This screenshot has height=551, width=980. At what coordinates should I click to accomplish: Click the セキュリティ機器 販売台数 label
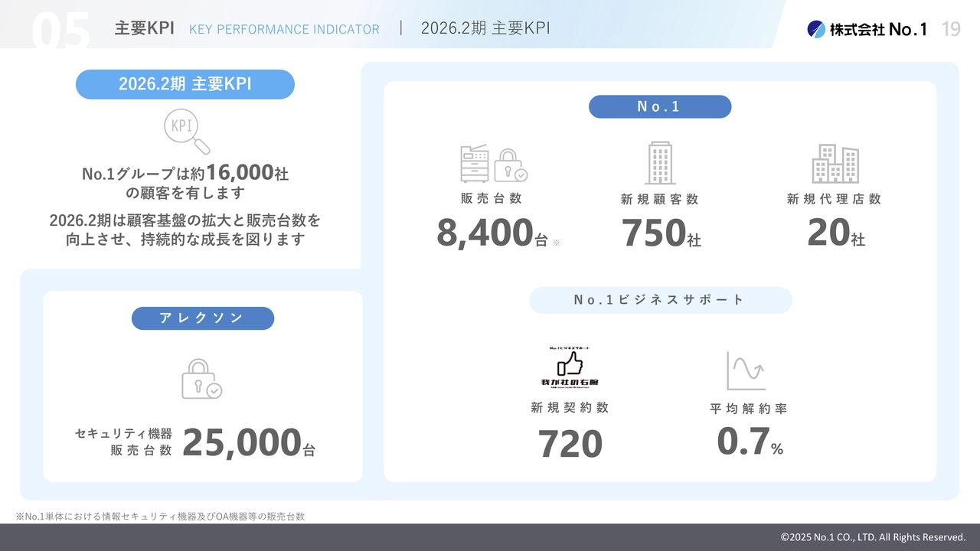pos(124,442)
